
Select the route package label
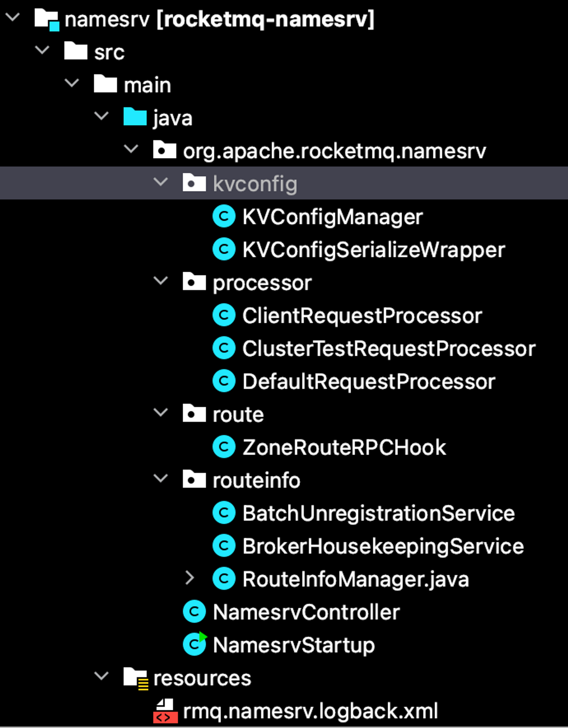click(x=238, y=415)
